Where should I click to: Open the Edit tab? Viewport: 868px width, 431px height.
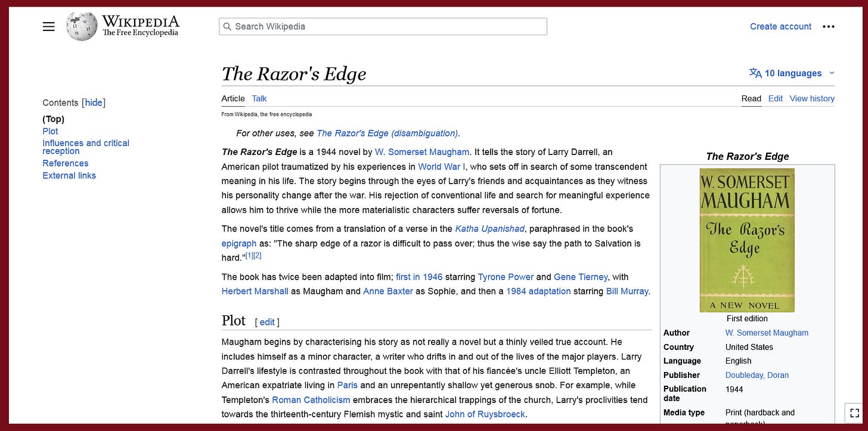click(776, 98)
